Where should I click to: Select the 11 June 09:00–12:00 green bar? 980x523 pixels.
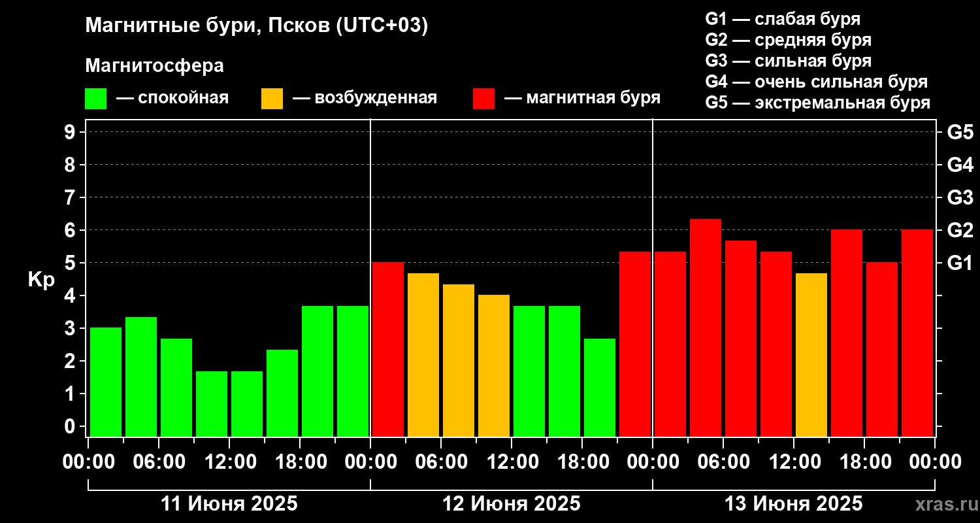pos(212,403)
